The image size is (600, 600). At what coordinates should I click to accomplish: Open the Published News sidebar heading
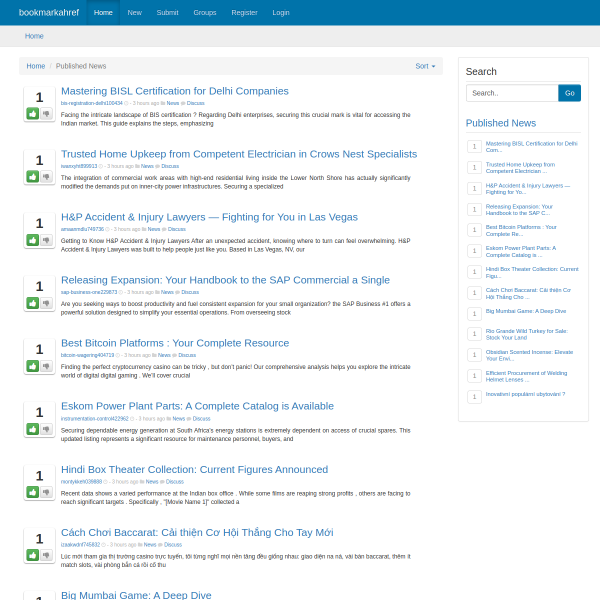[501, 123]
